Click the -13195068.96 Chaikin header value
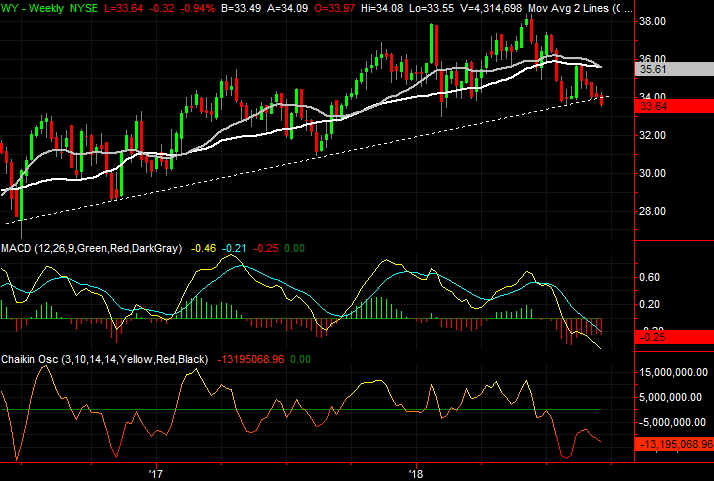This screenshot has height=481, width=714. tap(250, 359)
